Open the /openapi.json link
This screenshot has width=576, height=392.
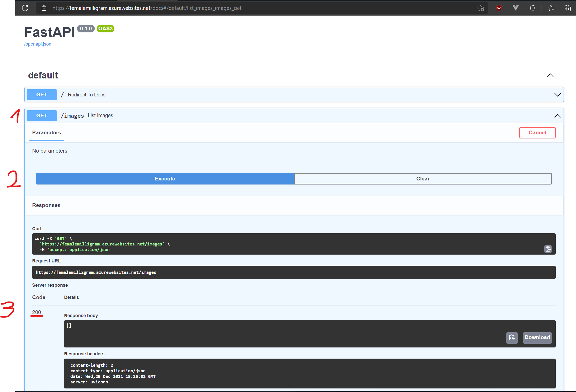tap(37, 44)
